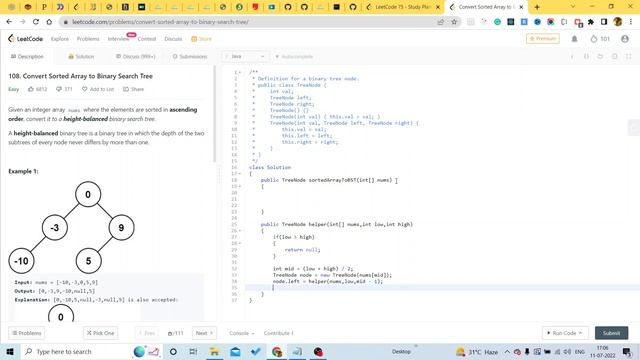Click the browser address bar URL
This screenshot has width=640, height=360.
[x=160, y=22]
